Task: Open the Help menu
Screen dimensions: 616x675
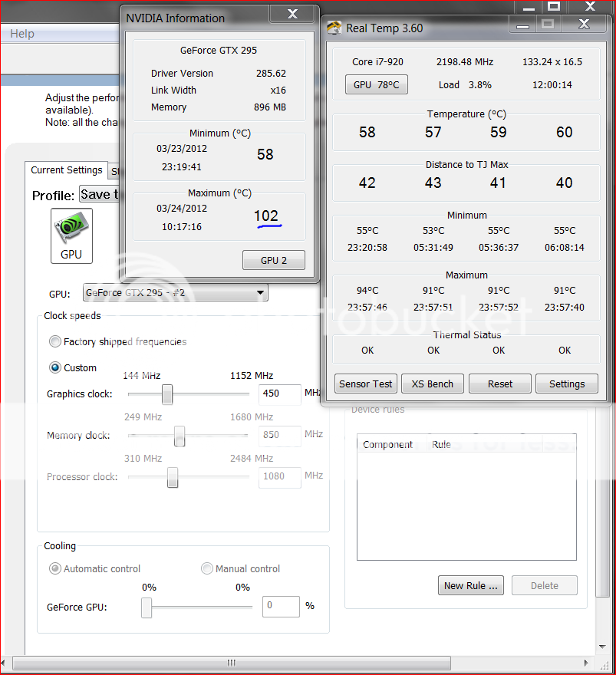Action: pyautogui.click(x=22, y=34)
